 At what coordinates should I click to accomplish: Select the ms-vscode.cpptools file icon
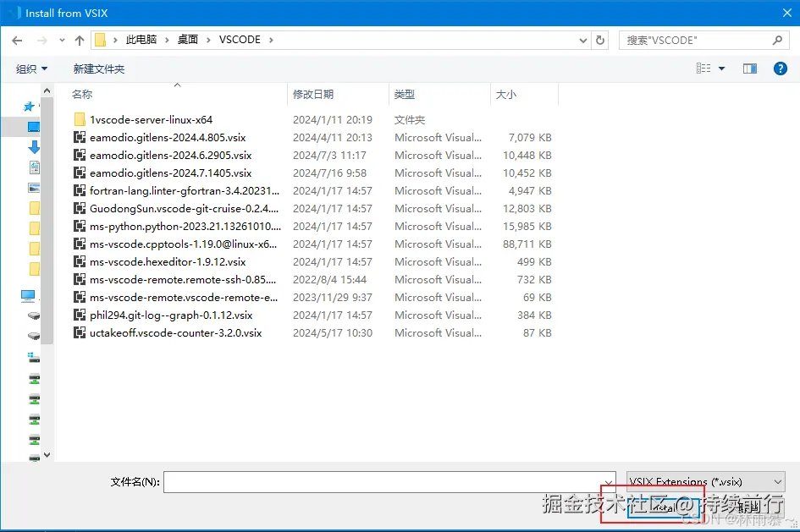[80, 244]
